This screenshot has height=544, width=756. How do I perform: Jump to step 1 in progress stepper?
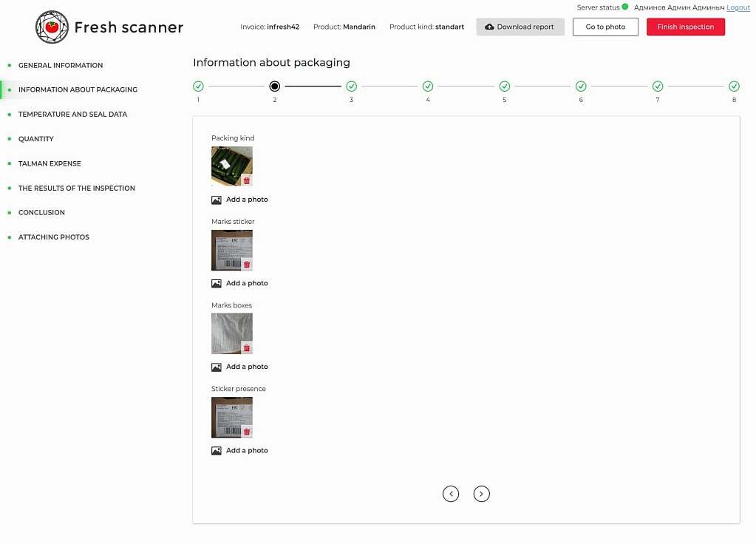(198, 86)
